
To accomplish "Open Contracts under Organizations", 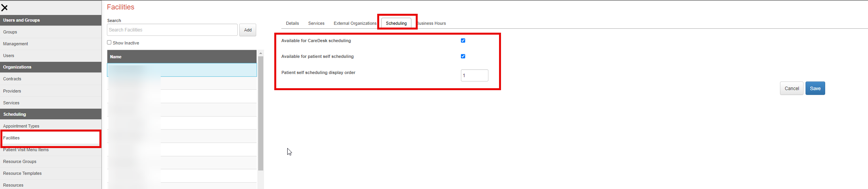I will click(51, 79).
